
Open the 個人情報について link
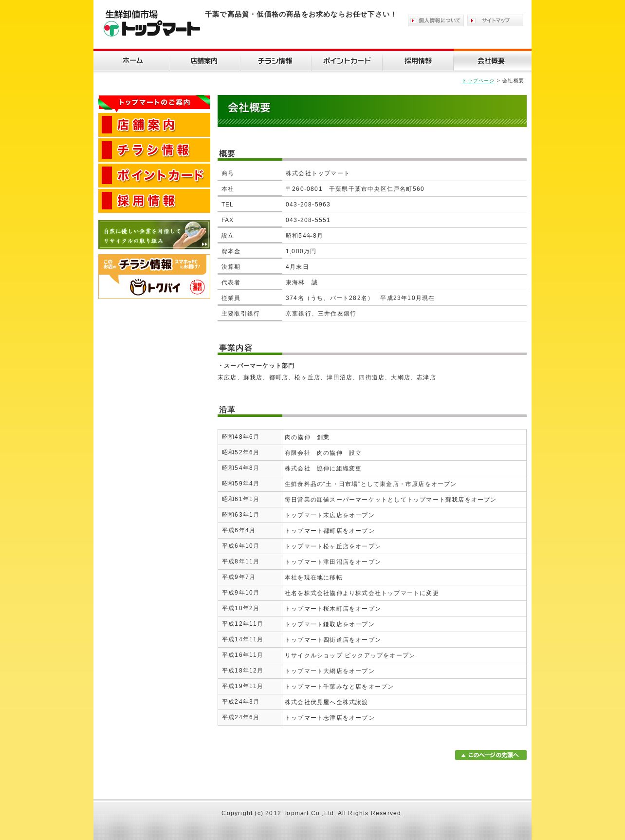click(x=436, y=20)
